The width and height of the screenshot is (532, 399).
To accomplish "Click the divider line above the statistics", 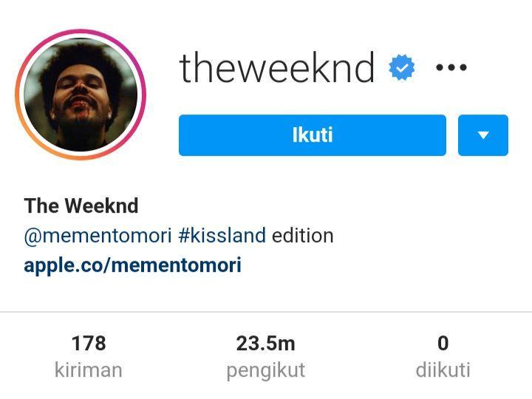I will tap(266, 312).
